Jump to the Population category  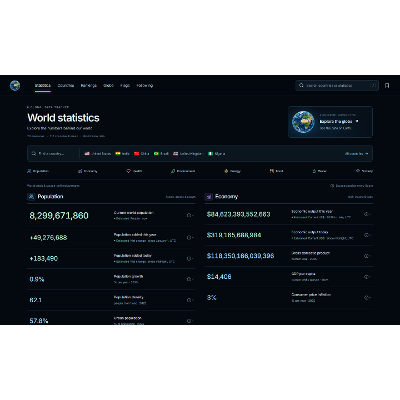click(x=38, y=171)
